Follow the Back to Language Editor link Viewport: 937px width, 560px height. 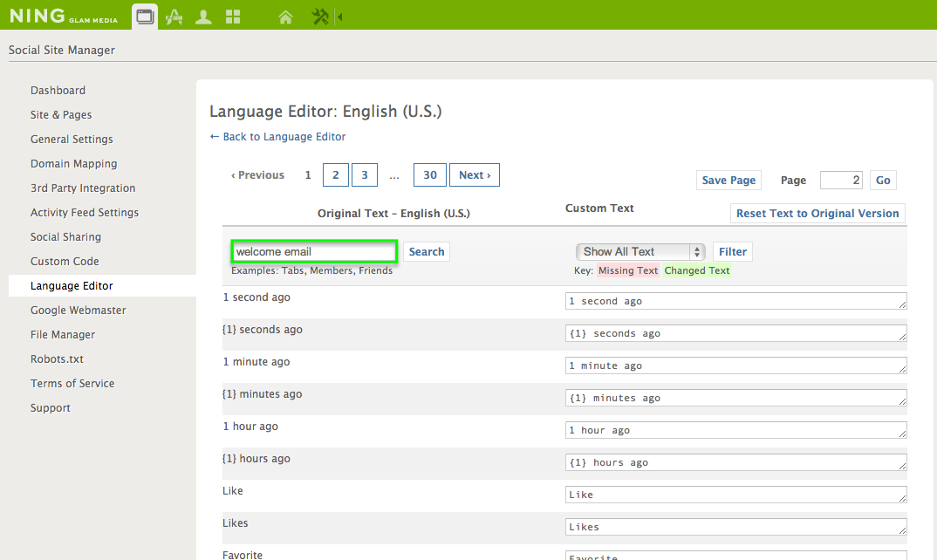tap(277, 136)
